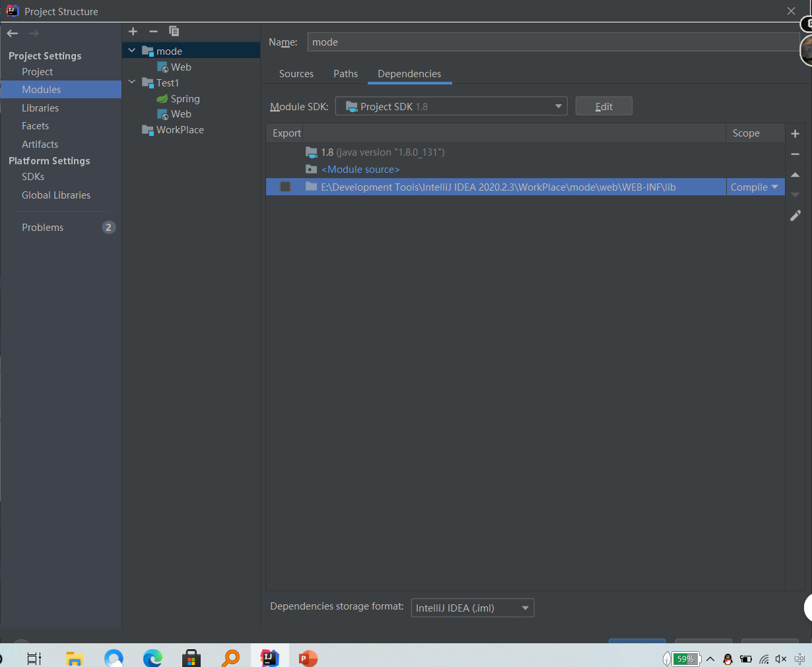This screenshot has width=812, height=667.
Task: Click the Edit SDK button
Action: [x=604, y=106]
